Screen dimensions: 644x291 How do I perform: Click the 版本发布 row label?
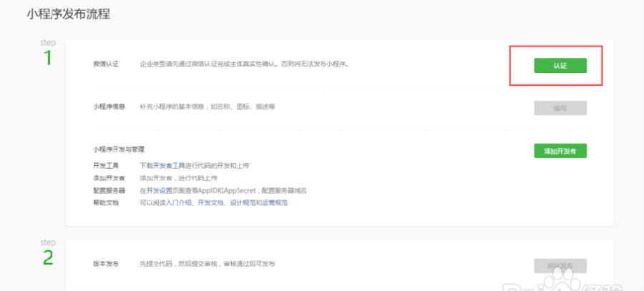click(106, 264)
